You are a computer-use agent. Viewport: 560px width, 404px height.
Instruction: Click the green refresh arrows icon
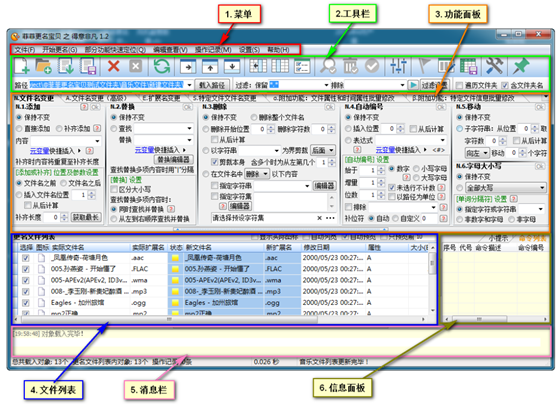pos(161,66)
